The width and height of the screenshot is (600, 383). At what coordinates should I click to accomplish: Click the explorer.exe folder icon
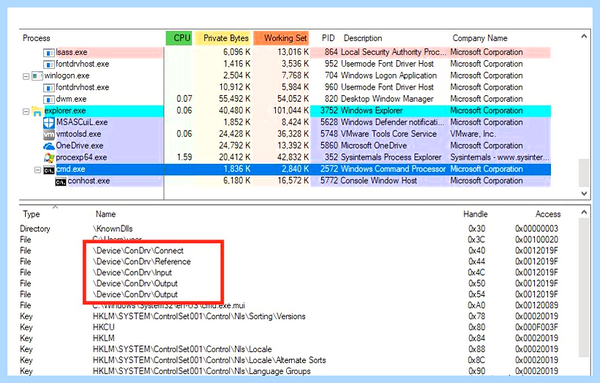[37, 111]
